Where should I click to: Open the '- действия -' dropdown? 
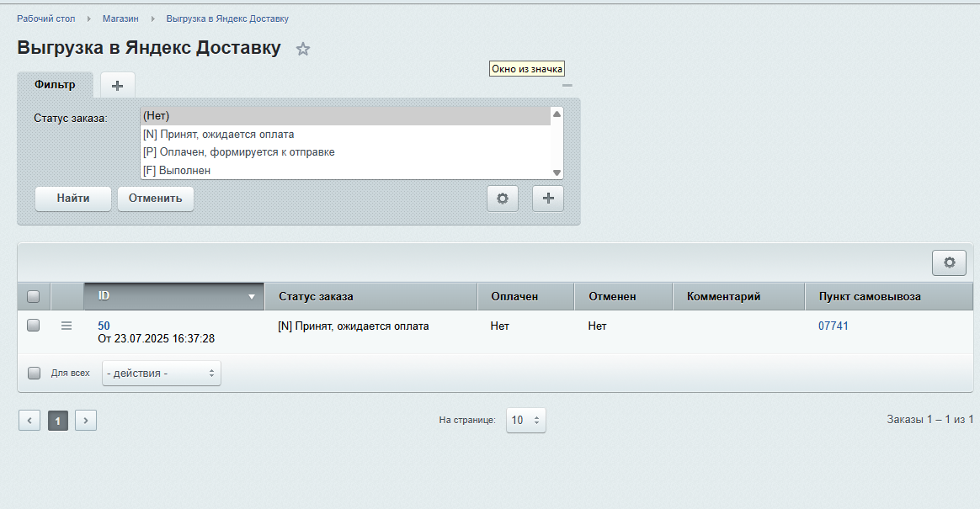point(161,373)
